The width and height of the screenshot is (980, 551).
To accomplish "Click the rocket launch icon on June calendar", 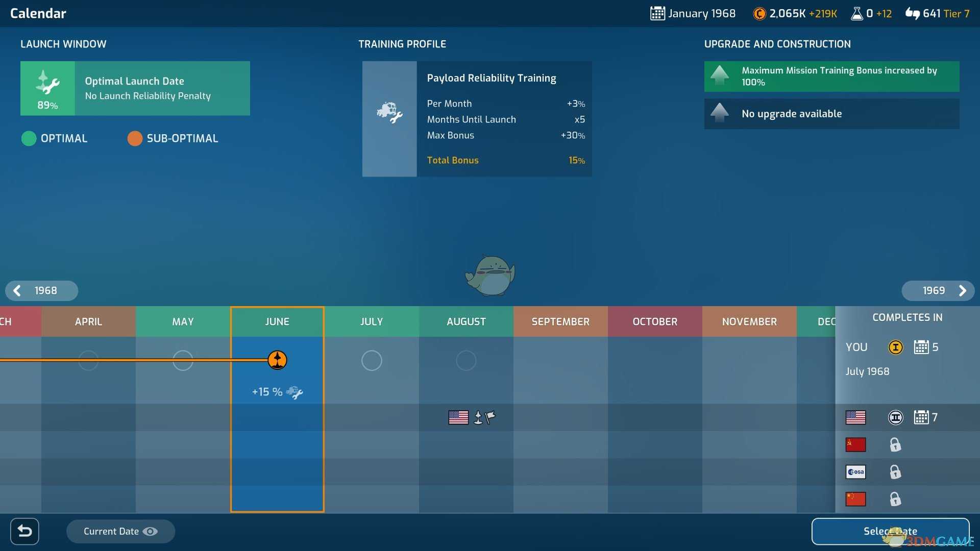I will pyautogui.click(x=277, y=359).
